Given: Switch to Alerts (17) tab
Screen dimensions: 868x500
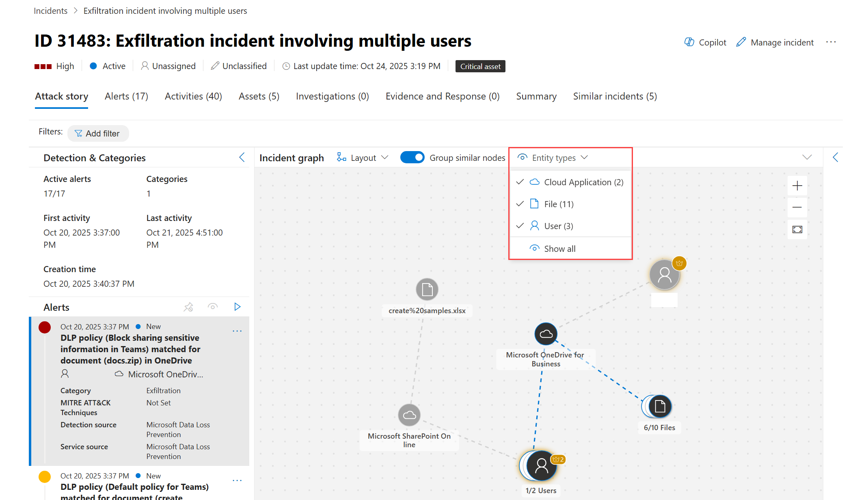Looking at the screenshot, I should (x=126, y=96).
